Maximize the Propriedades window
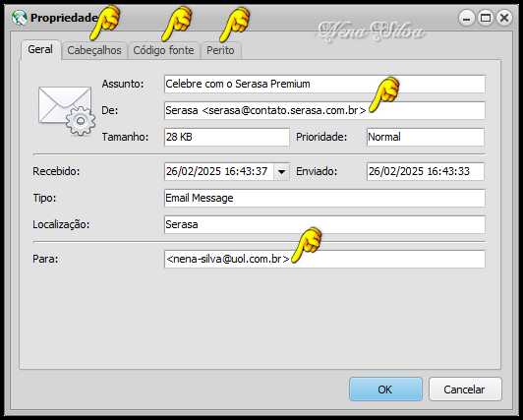This screenshot has height=420, width=523. 486,18
